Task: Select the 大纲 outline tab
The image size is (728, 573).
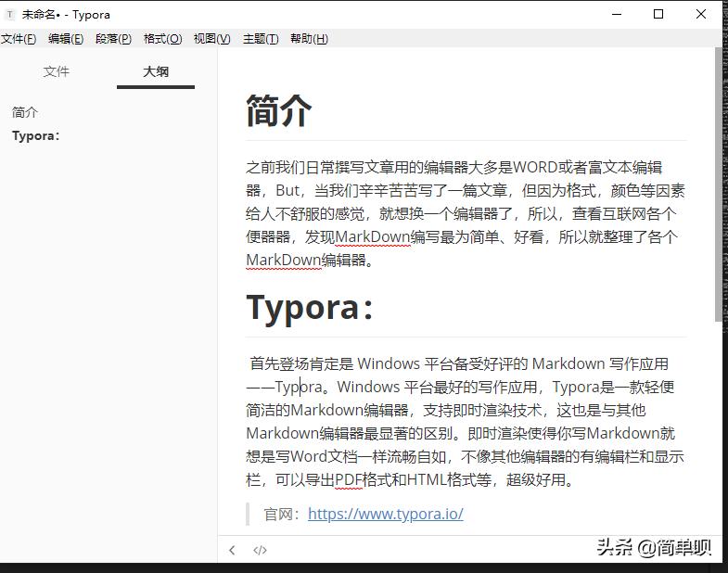Action: click(x=156, y=71)
